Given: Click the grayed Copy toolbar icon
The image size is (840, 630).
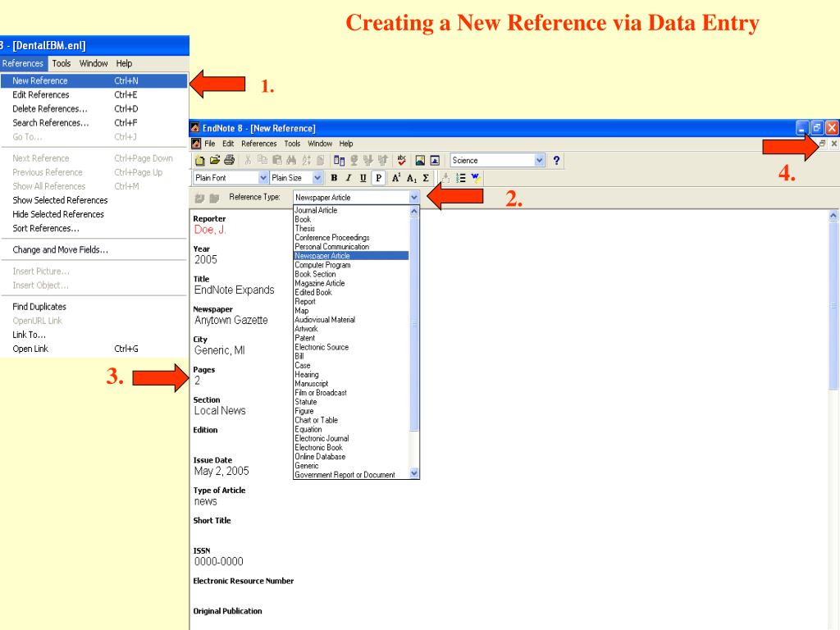Looking at the screenshot, I should click(262, 160).
